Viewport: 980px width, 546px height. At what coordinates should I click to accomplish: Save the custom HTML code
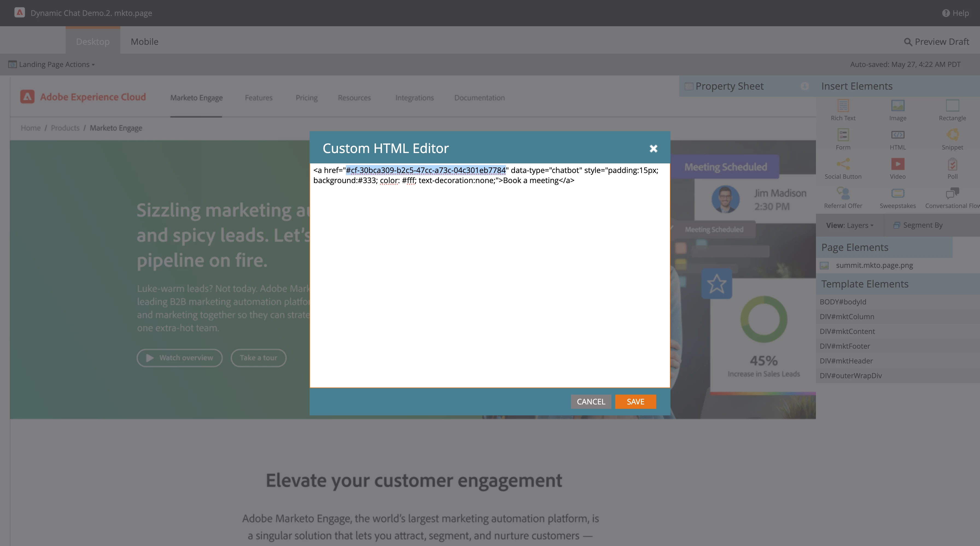[635, 401]
